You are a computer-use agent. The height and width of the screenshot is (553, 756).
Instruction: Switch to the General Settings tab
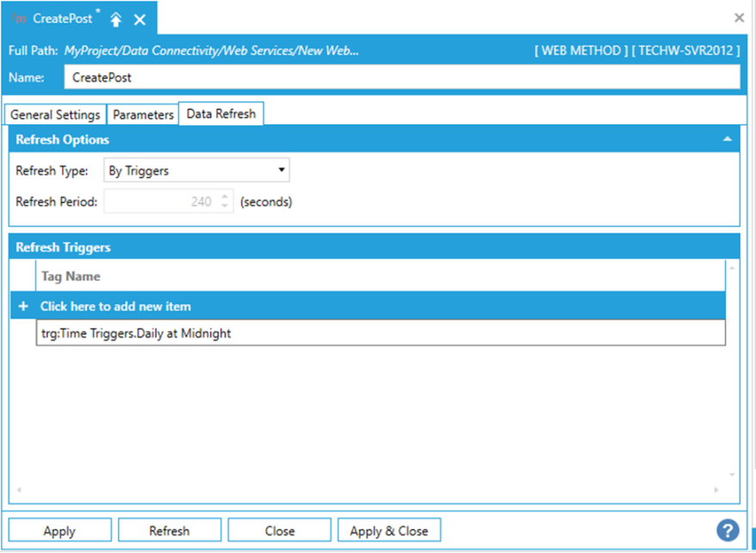click(55, 115)
